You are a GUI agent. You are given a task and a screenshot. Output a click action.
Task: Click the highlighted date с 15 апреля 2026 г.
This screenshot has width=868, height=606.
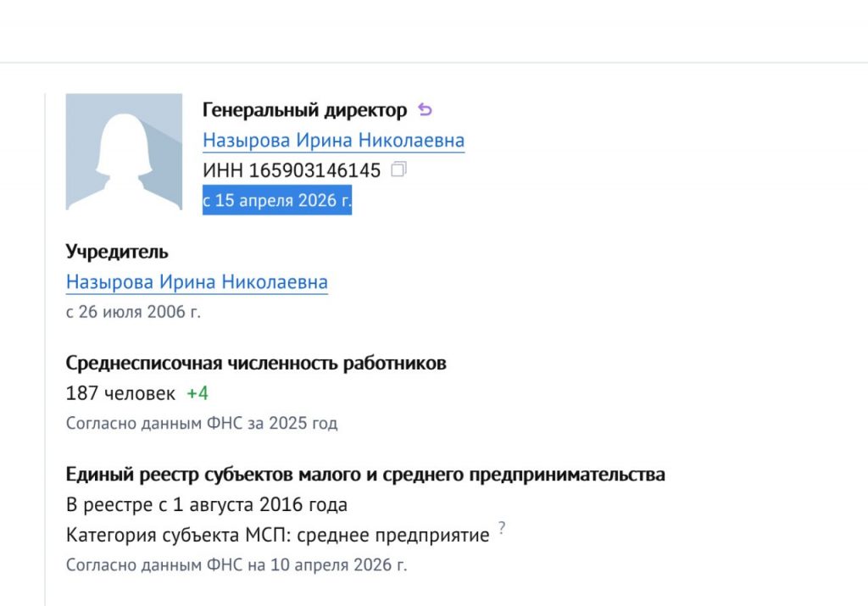click(x=277, y=200)
